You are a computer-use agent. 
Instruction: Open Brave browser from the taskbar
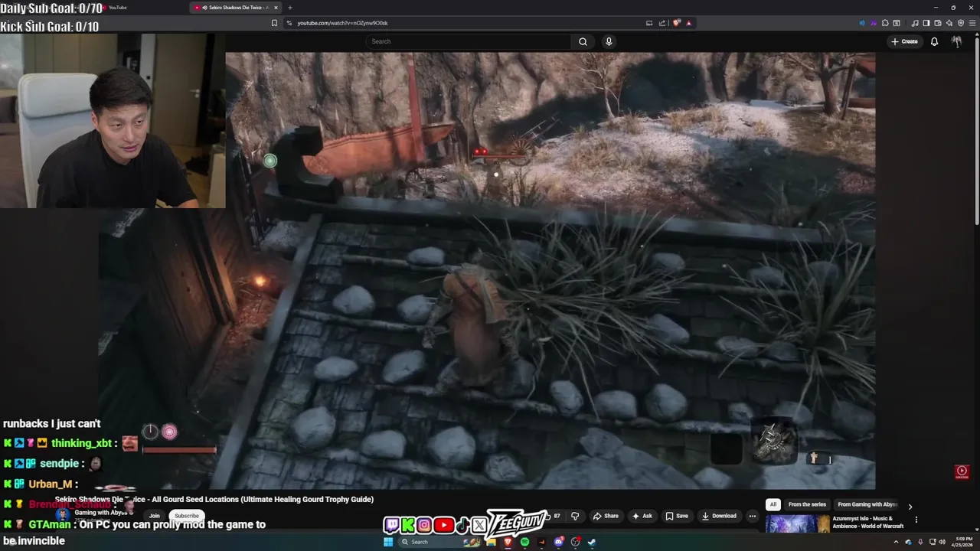pyautogui.click(x=508, y=542)
